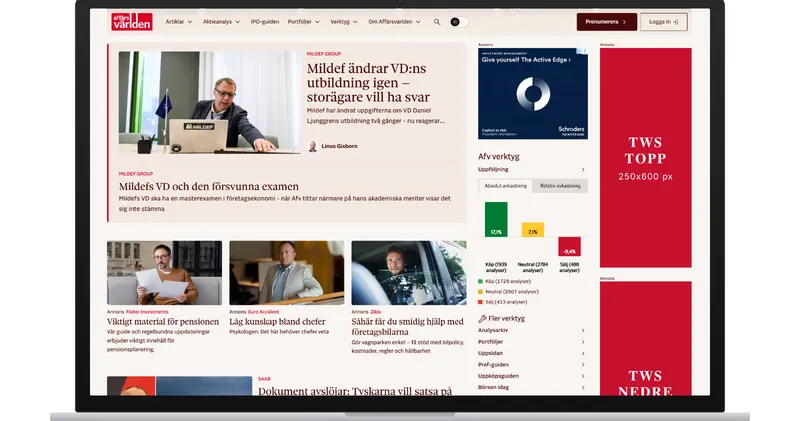Expand the Om Affärsvärlden menu
Viewport: 800px width, 421px height.
pyautogui.click(x=394, y=22)
